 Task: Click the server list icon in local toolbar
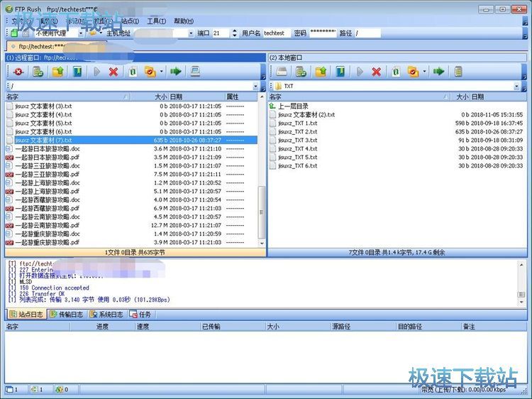point(458,72)
